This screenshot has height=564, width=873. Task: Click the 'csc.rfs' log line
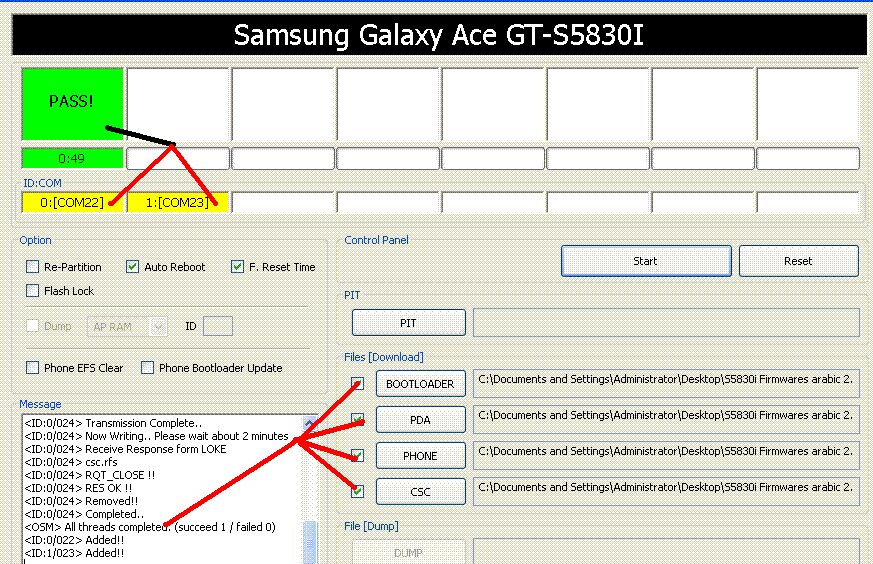(x=71, y=462)
